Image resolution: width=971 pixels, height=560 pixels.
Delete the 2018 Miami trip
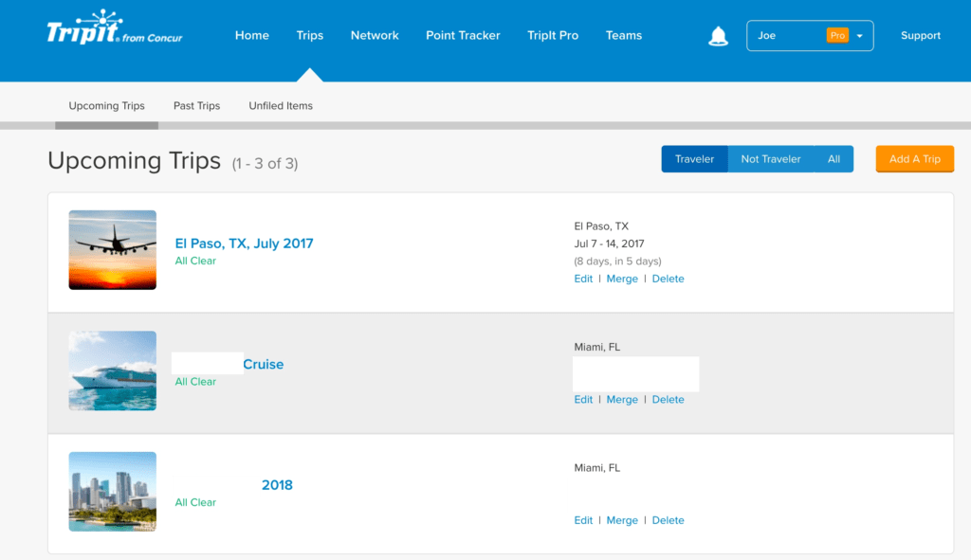pos(668,520)
